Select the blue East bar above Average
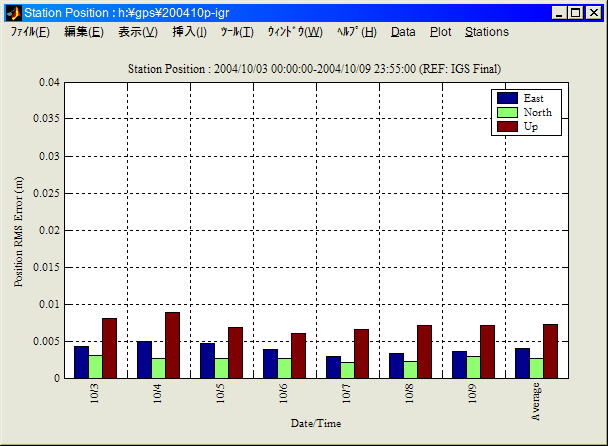 click(522, 363)
